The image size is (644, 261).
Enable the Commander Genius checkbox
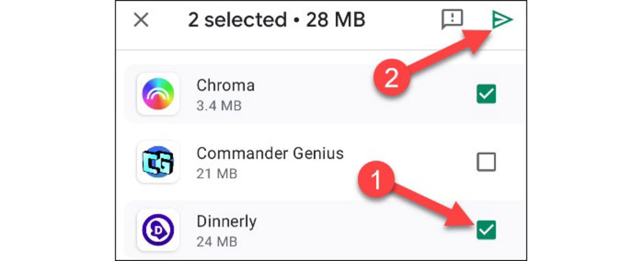[486, 162]
